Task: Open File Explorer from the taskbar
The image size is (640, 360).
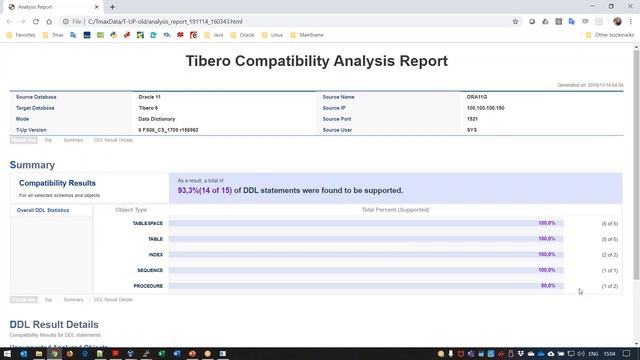Action: (x=39, y=354)
